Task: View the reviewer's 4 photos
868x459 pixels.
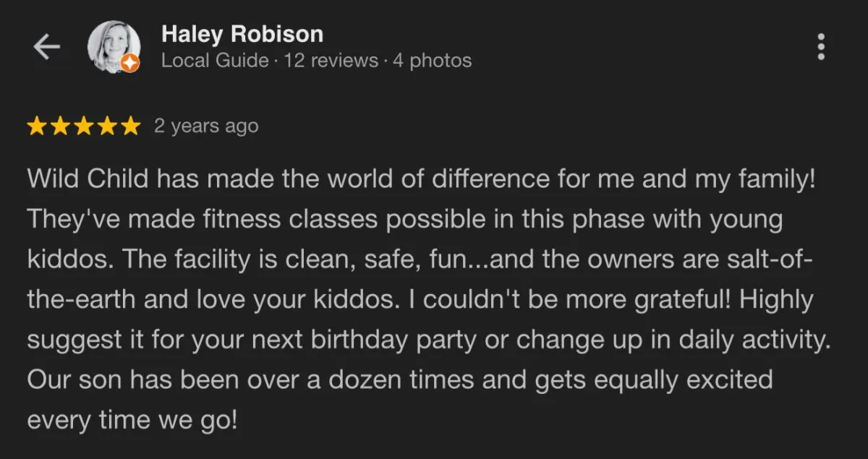Action: (x=433, y=61)
